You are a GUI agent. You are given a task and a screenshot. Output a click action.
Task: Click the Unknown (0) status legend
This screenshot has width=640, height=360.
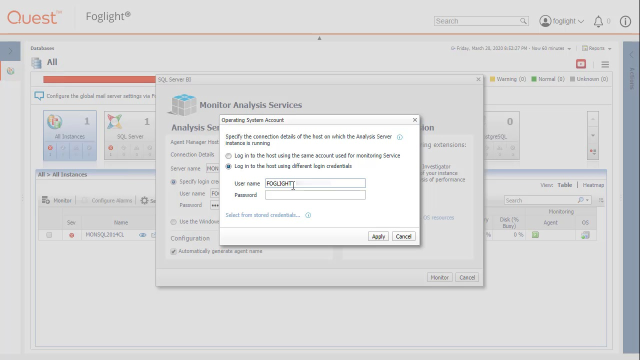pyautogui.click(x=589, y=79)
